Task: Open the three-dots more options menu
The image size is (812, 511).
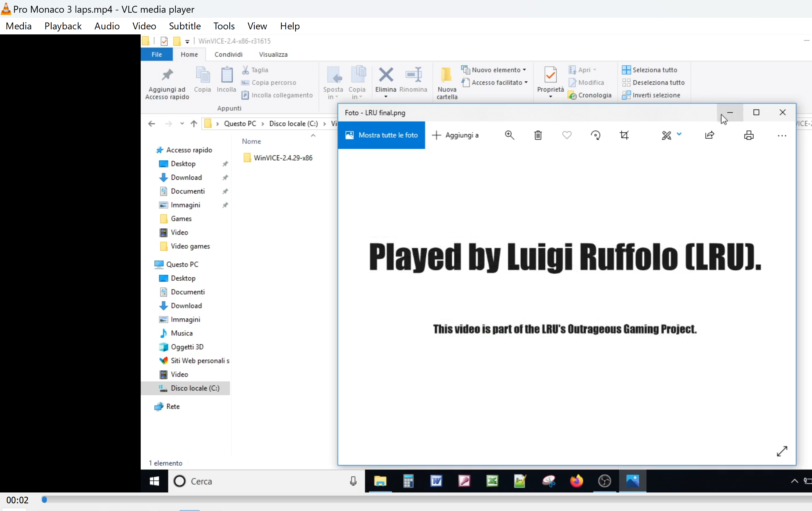Action: point(782,136)
